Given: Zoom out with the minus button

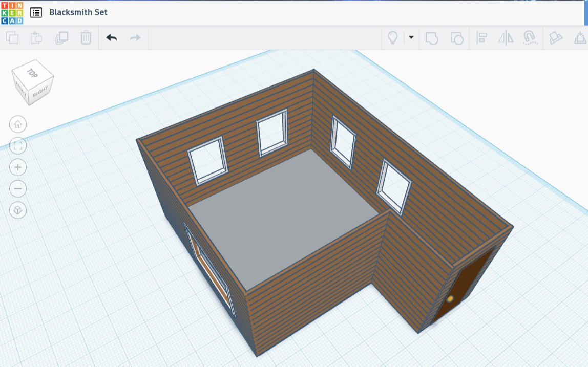Looking at the screenshot, I should (18, 188).
